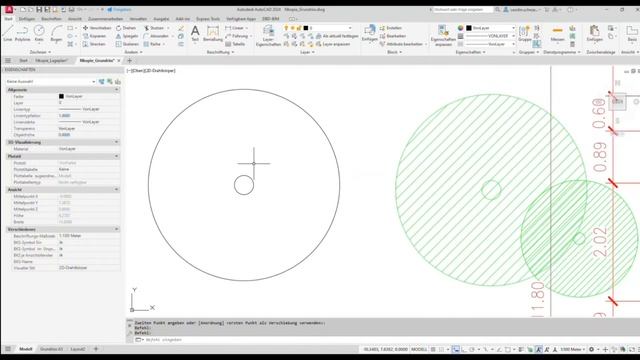Toggle the grid display in status bar
Image resolution: width=640 pixels, height=360 pixels.
click(x=433, y=349)
